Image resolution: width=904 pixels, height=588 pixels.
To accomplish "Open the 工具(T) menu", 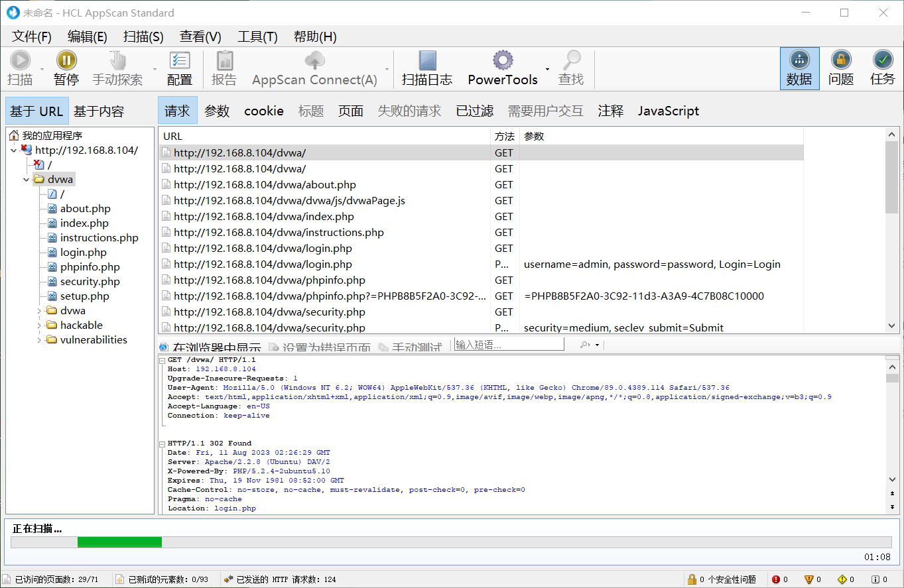I will pos(257,36).
